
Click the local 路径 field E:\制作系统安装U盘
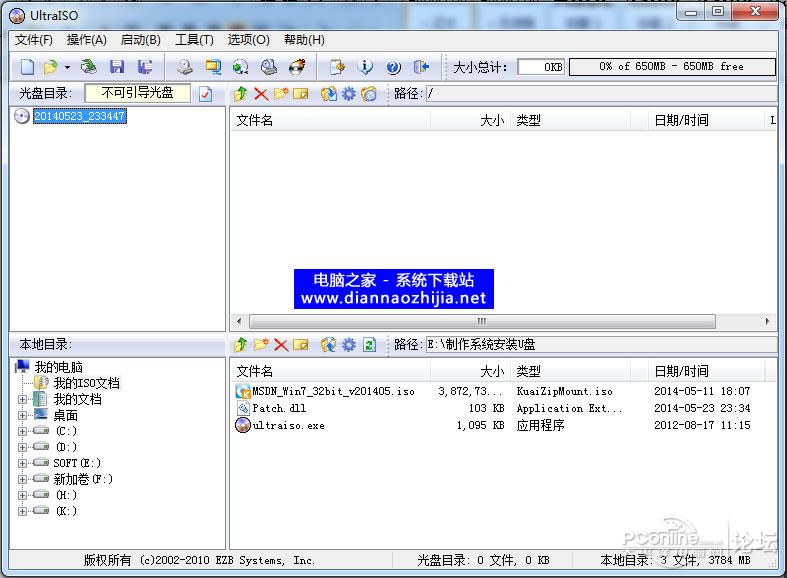click(601, 345)
